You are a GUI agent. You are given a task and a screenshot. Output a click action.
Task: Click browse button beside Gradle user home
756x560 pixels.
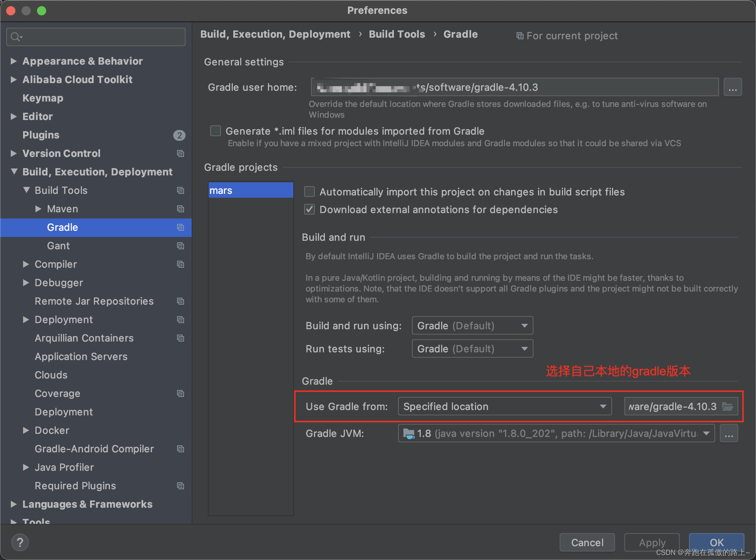[733, 87]
